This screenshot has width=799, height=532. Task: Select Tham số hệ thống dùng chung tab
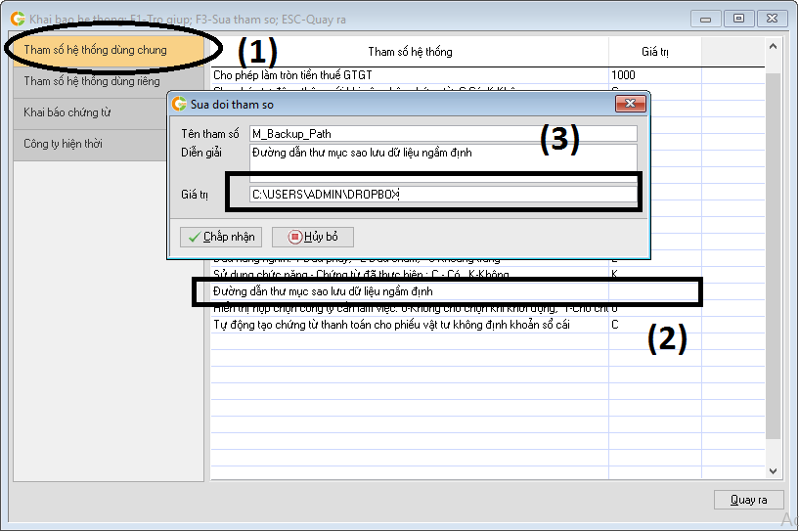[x=95, y=50]
